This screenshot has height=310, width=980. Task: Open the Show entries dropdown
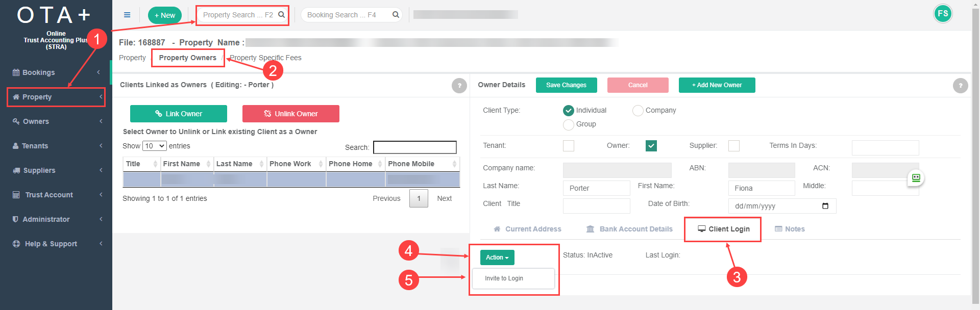point(155,146)
